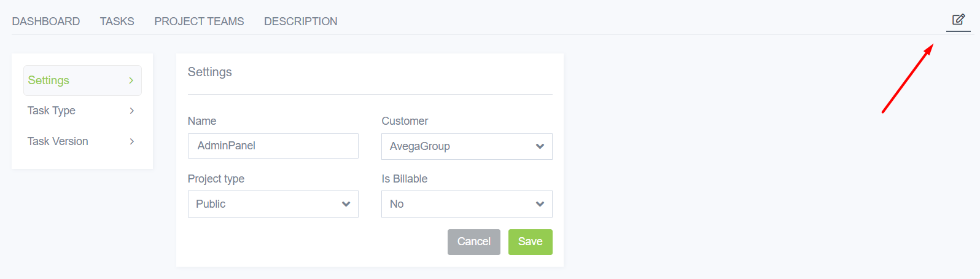Open Task Version in the left sidebar
This screenshot has height=279, width=980.
point(58,141)
